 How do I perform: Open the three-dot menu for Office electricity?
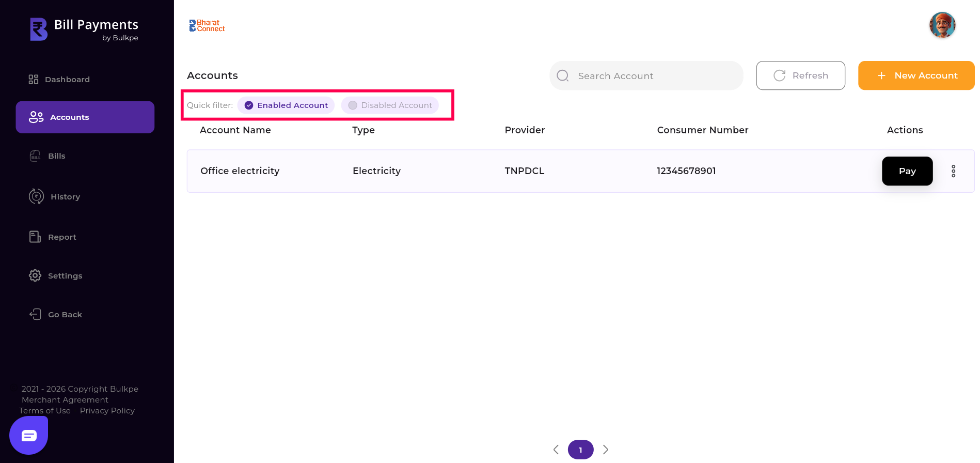pyautogui.click(x=953, y=171)
